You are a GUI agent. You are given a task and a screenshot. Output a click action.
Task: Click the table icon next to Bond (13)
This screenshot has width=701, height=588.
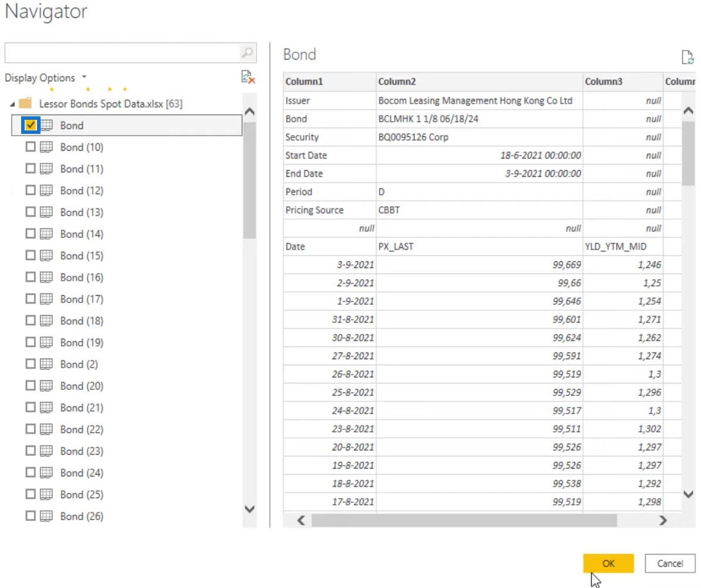pos(46,212)
